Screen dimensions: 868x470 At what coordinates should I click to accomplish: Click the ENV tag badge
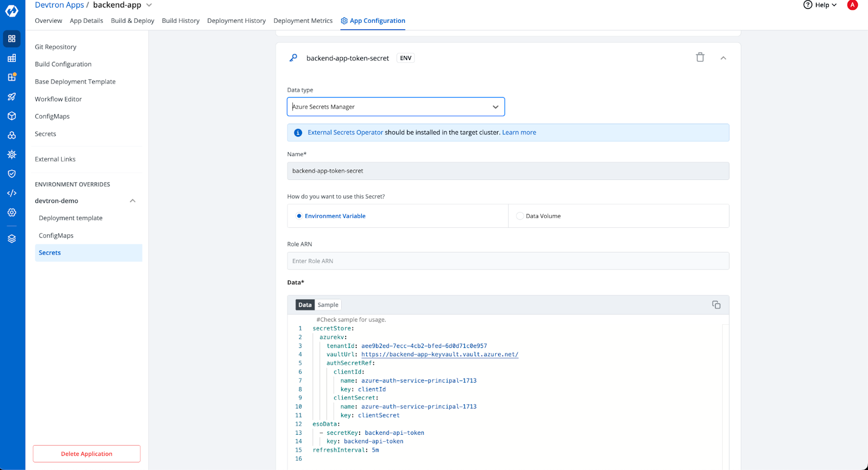[x=406, y=58]
